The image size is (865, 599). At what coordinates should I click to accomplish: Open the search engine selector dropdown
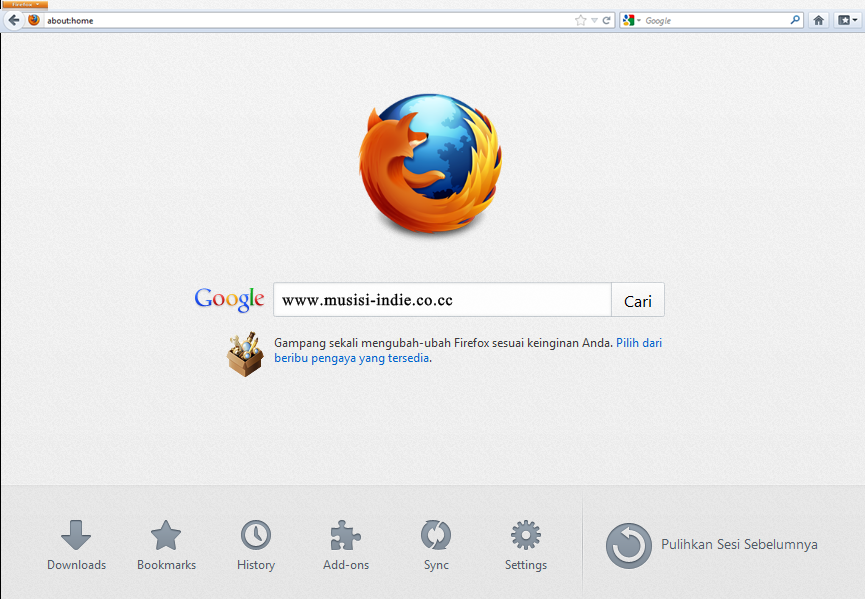click(x=631, y=20)
